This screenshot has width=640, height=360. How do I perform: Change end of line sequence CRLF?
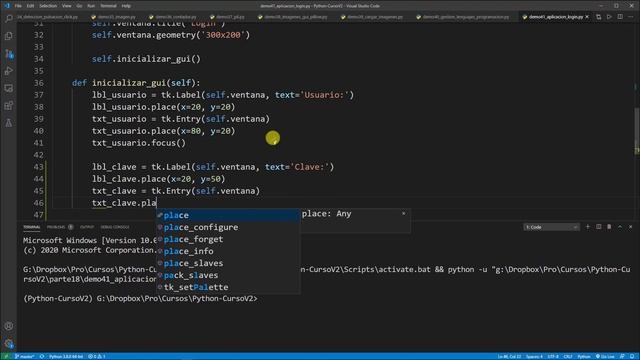point(568,357)
